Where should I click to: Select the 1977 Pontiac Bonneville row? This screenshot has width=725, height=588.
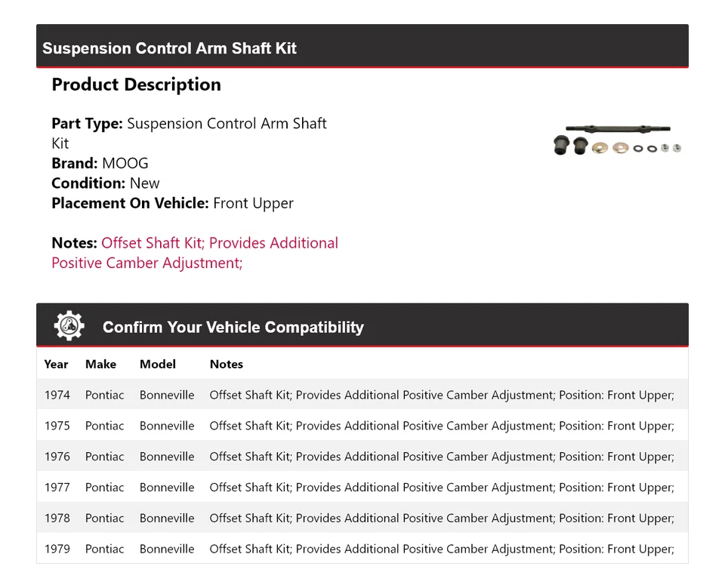pos(362,487)
